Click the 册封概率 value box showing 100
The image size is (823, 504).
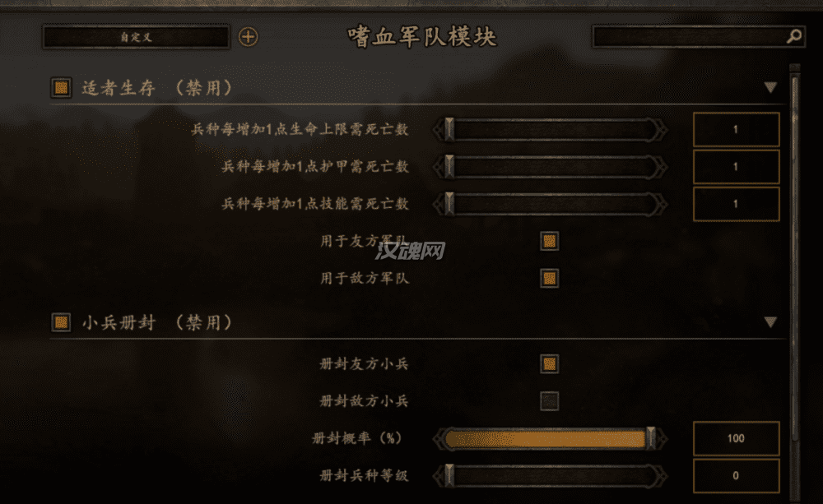[x=736, y=438]
